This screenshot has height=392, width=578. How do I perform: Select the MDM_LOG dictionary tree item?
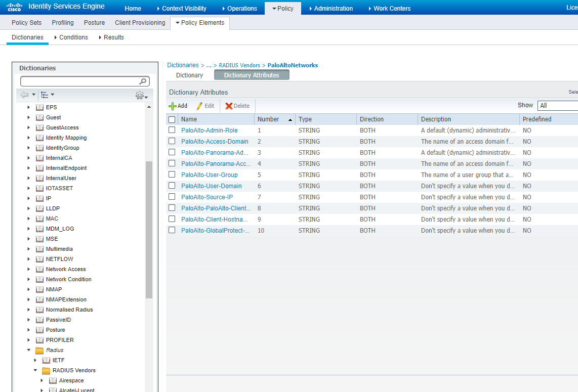click(x=60, y=229)
